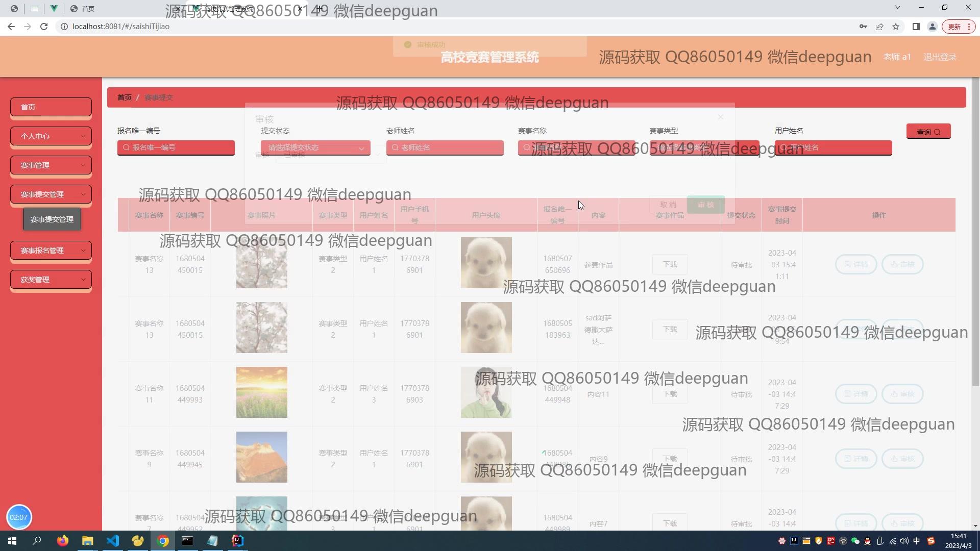Click the 02:07 recording timer bubble

[x=19, y=517]
